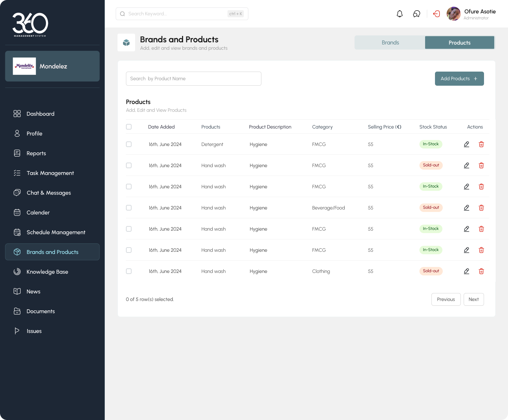This screenshot has height=420, width=508.
Task: Open the Mondelez brand selector
Action: point(52,66)
